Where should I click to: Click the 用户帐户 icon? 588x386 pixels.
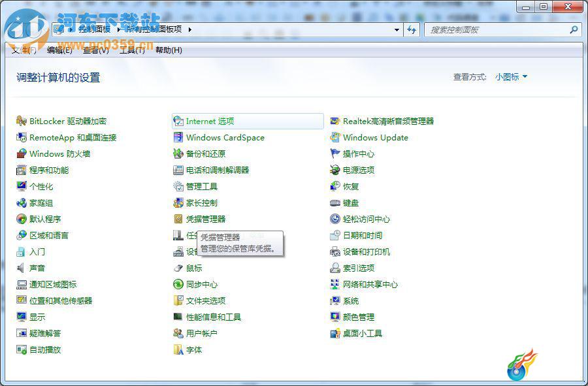click(x=178, y=333)
